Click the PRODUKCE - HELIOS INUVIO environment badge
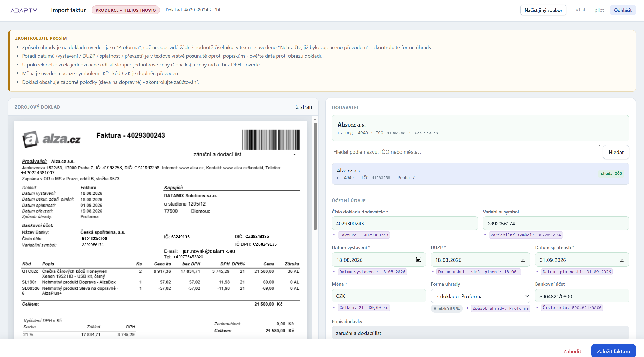The width and height of the screenshot is (644, 357). 126,10
